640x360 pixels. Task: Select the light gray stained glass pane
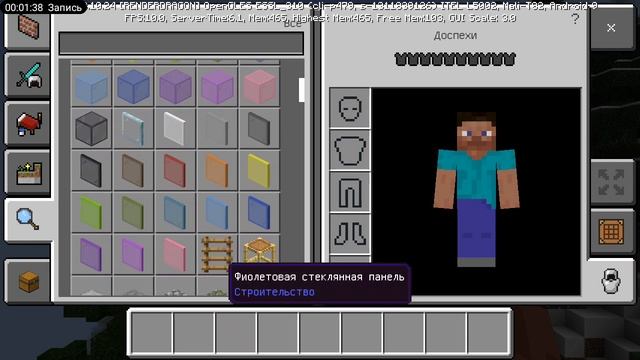pos(218,128)
